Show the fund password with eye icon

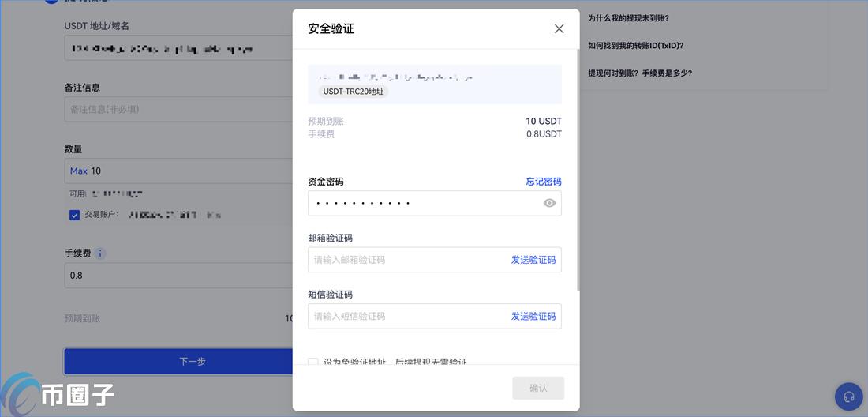[x=549, y=203]
